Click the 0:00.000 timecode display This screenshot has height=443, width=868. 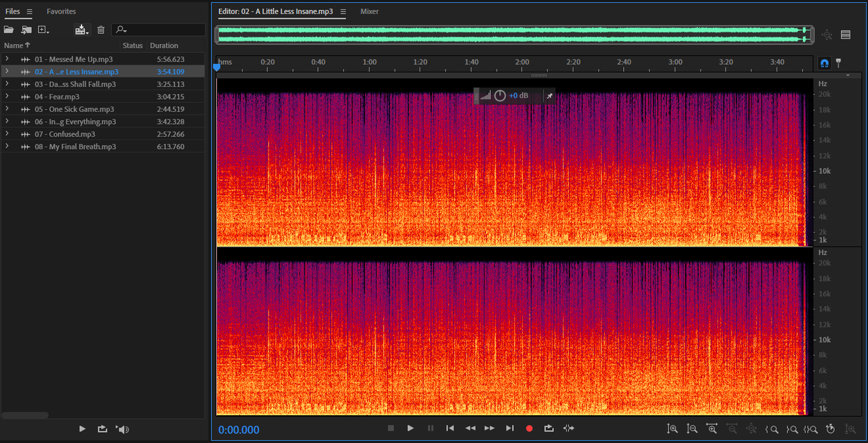tap(239, 429)
